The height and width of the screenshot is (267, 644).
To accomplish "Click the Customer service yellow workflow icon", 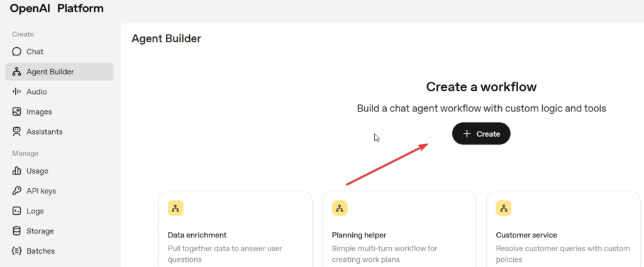I will point(504,208).
